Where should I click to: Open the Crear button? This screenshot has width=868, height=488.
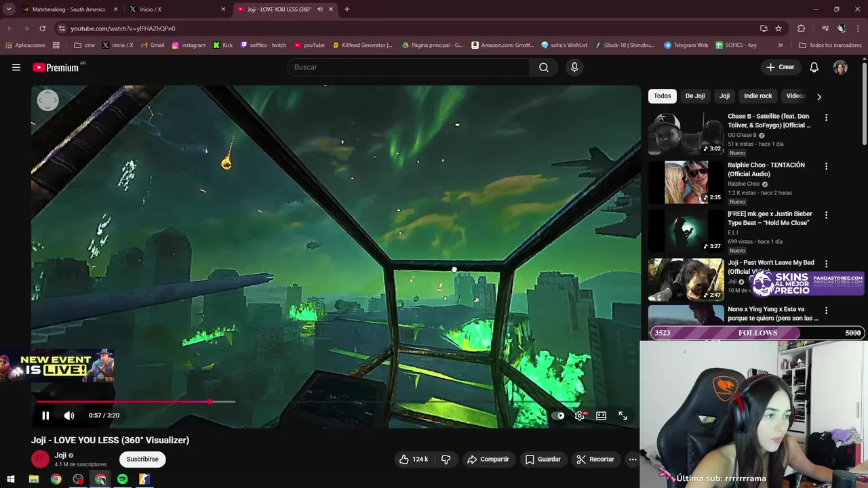[780, 67]
